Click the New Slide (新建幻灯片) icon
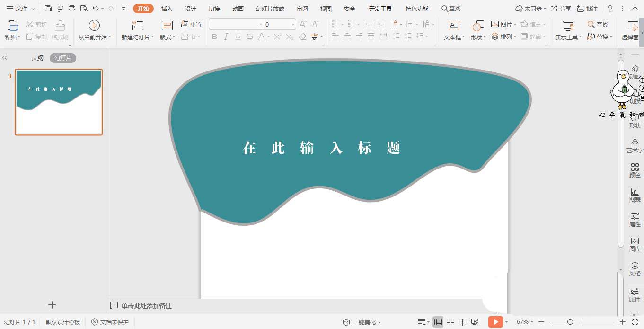 pos(137,26)
